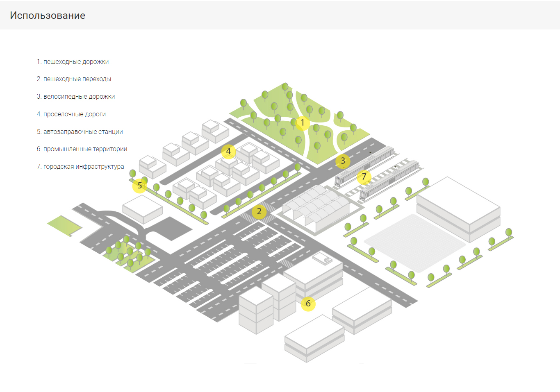Image resolution: width=560 pixels, height=392 pixels.
Task: Click yellow marker 5 near the tree row
Action: 140,186
